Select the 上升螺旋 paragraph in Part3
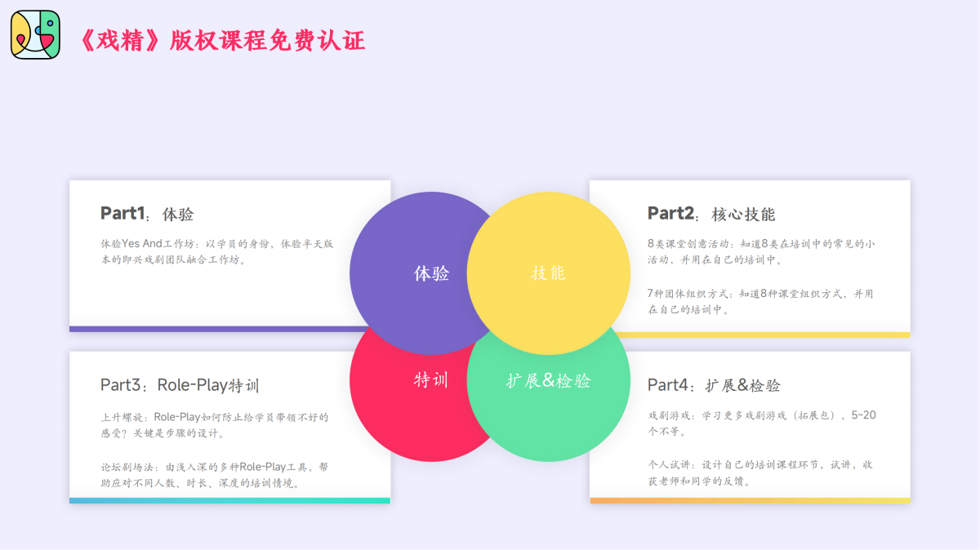The image size is (980, 550). point(214,424)
